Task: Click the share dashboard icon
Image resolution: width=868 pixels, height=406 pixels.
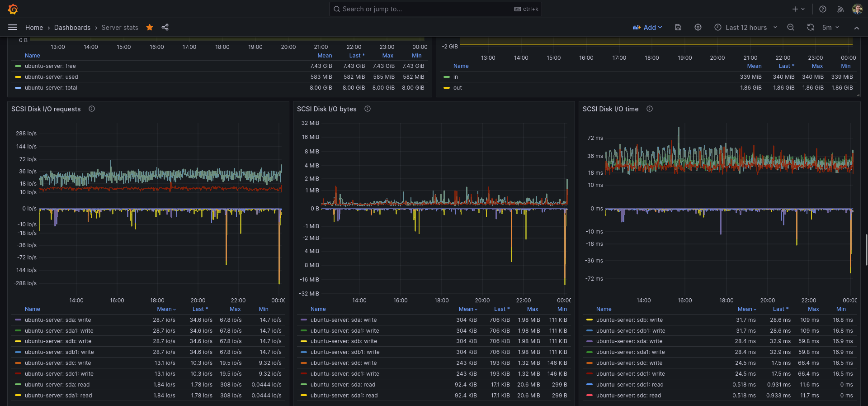Action: [165, 28]
